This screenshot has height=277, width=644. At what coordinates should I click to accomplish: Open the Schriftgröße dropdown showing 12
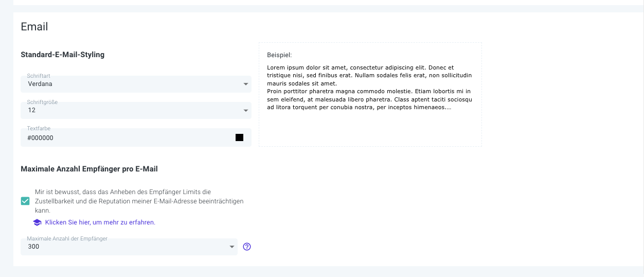(136, 110)
